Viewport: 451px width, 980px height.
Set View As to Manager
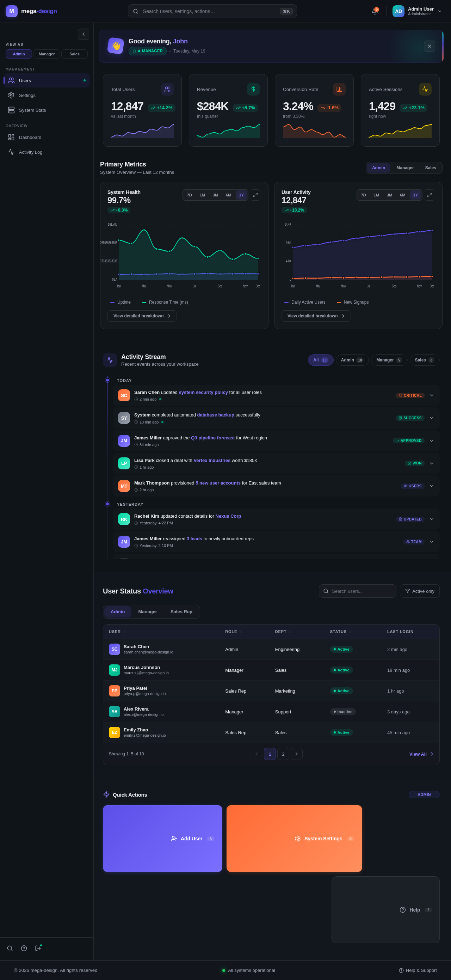click(47, 54)
